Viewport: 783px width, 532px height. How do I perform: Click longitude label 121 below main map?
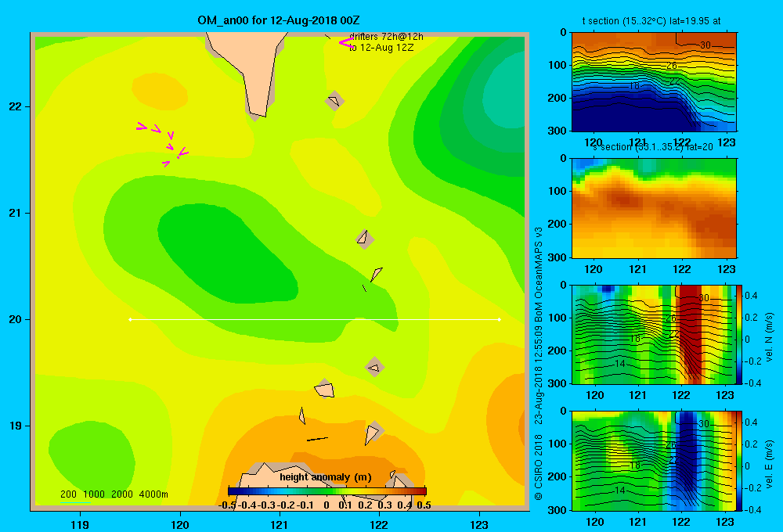point(280,524)
